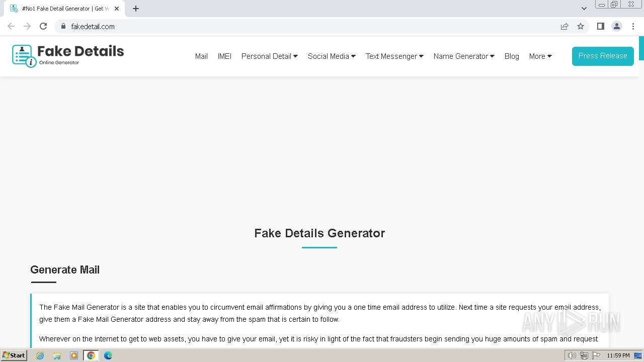Expand the More dropdown menu
The width and height of the screenshot is (644, 362).
(540, 56)
